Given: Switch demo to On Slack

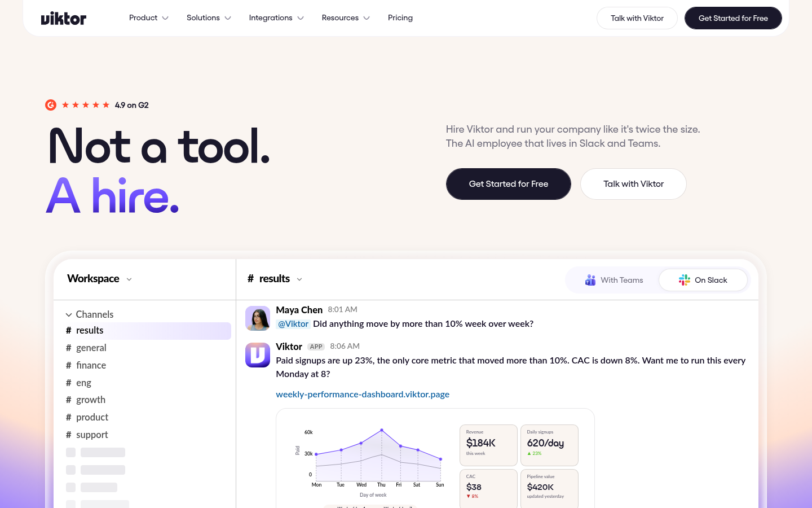Looking at the screenshot, I should click(703, 280).
